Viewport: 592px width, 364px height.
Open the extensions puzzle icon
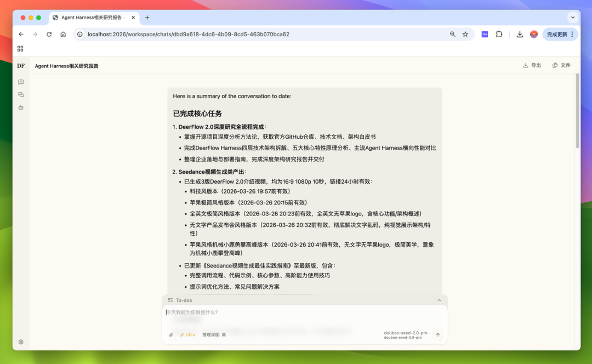[499, 35]
